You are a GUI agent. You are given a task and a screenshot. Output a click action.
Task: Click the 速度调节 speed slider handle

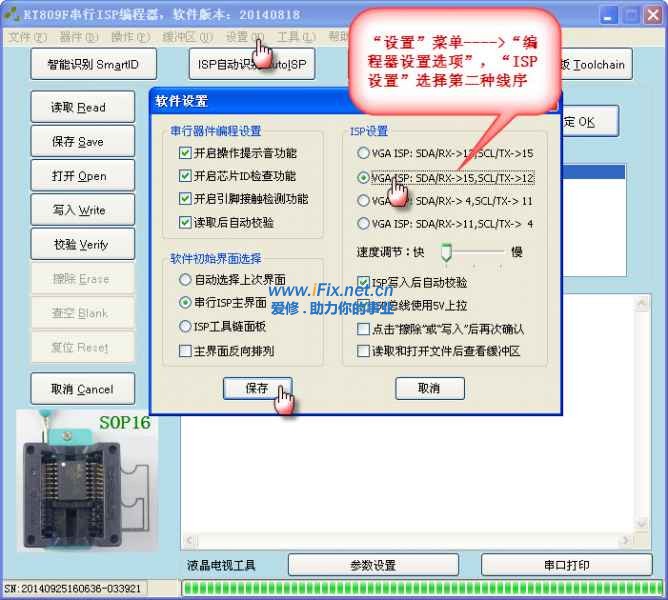(447, 252)
